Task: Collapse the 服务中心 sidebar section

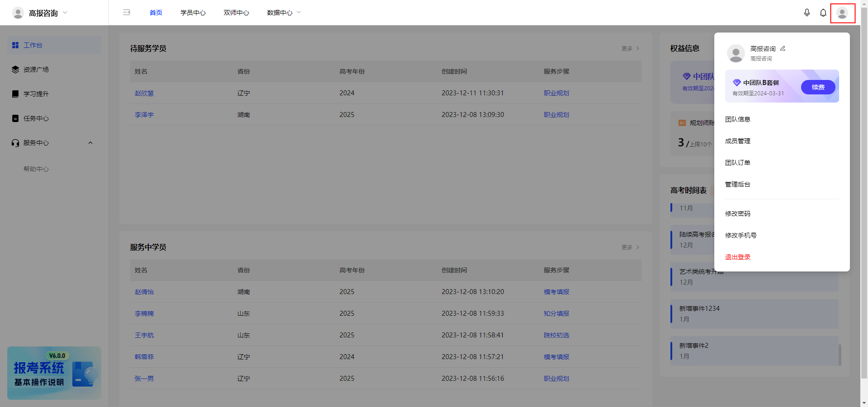Action: [90, 143]
